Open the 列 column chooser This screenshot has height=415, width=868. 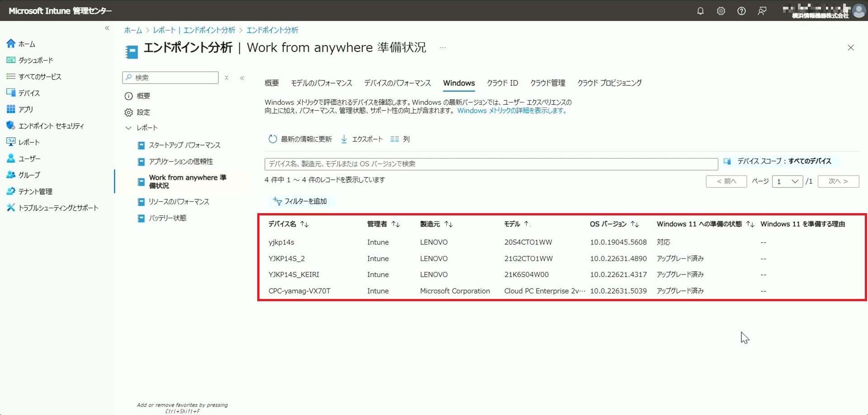coord(400,139)
